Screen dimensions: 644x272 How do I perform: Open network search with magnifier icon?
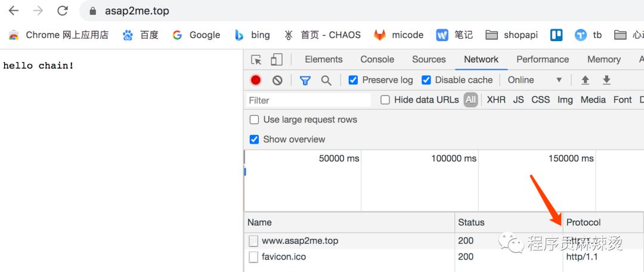pyautogui.click(x=326, y=81)
